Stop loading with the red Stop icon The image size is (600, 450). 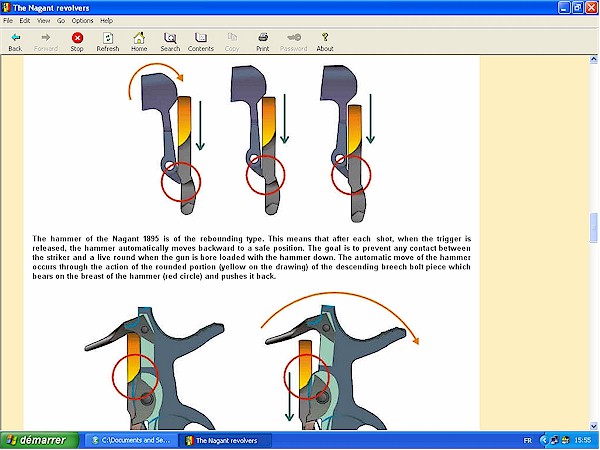(77, 42)
